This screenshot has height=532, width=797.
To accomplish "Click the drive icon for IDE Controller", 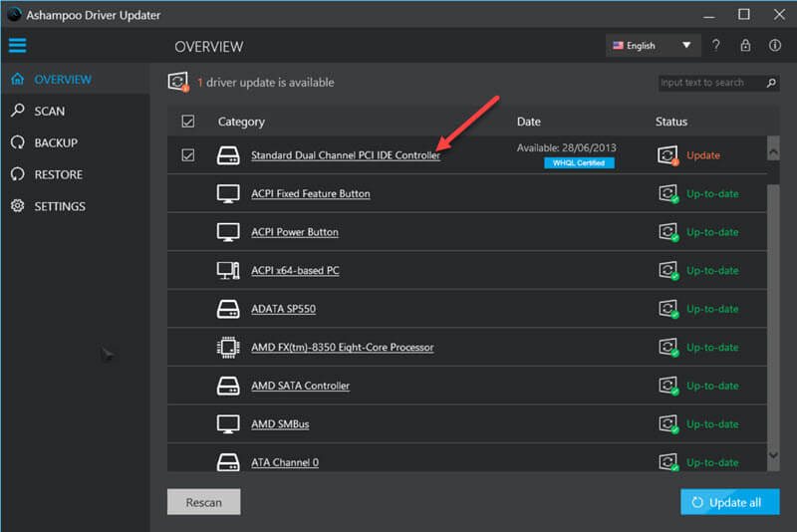I will (228, 155).
